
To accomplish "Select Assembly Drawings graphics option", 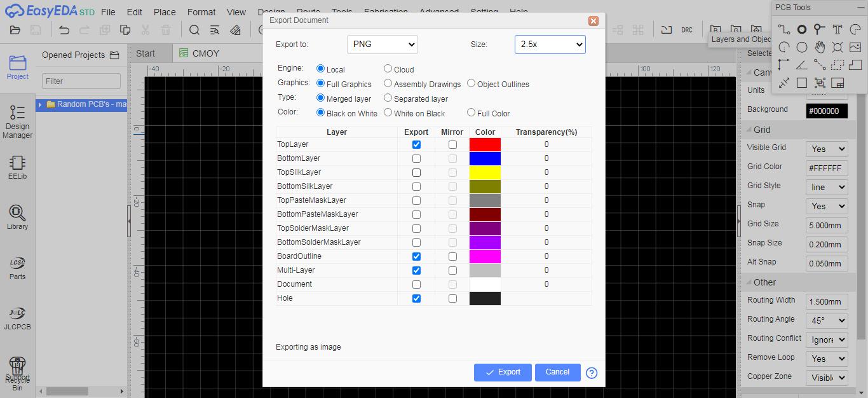I will pos(388,83).
